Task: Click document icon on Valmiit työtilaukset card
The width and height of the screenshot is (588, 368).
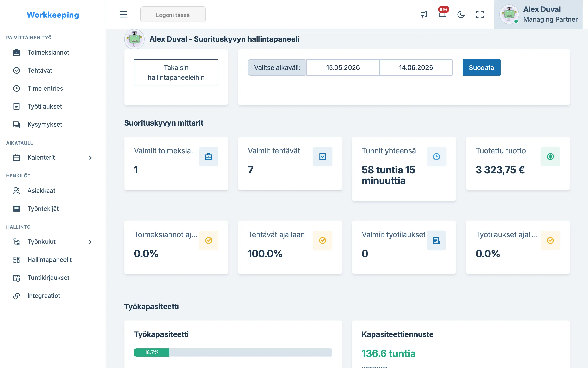Action: click(x=436, y=240)
